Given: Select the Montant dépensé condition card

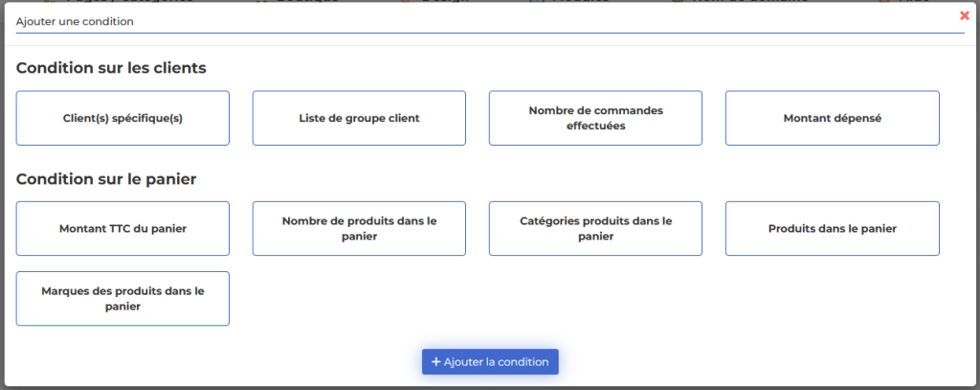Looking at the screenshot, I should [x=833, y=118].
